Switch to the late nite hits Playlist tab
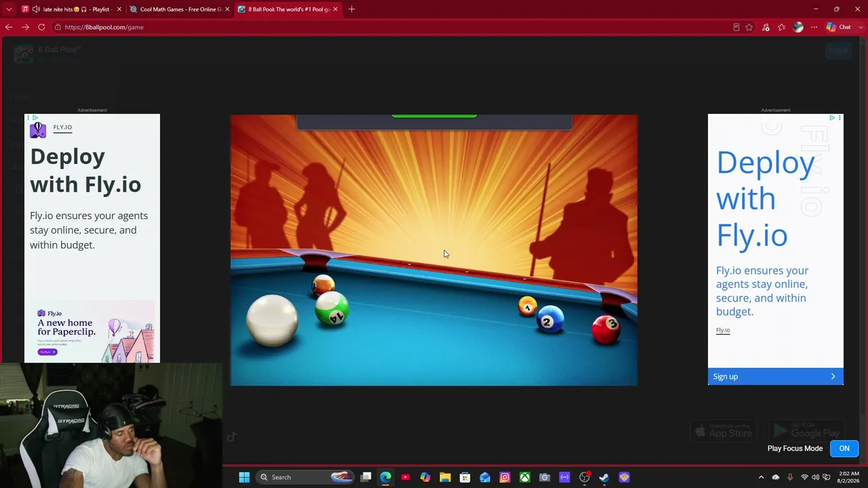This screenshot has height=488, width=868. click(x=71, y=9)
